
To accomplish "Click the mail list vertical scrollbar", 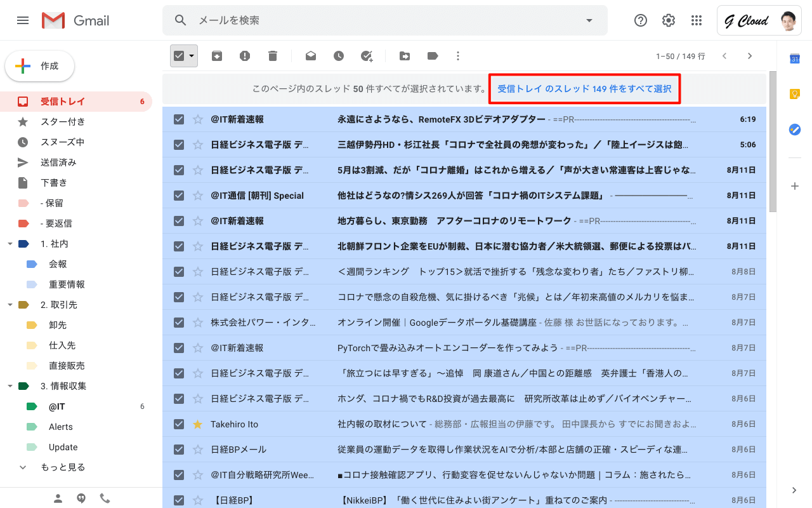I will pyautogui.click(x=773, y=141).
